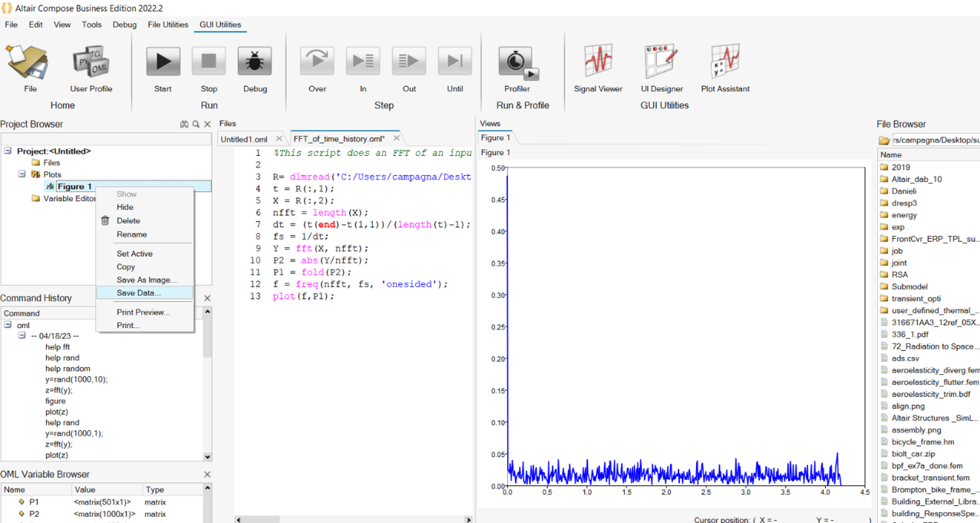Click the Step Until icon

click(x=455, y=61)
